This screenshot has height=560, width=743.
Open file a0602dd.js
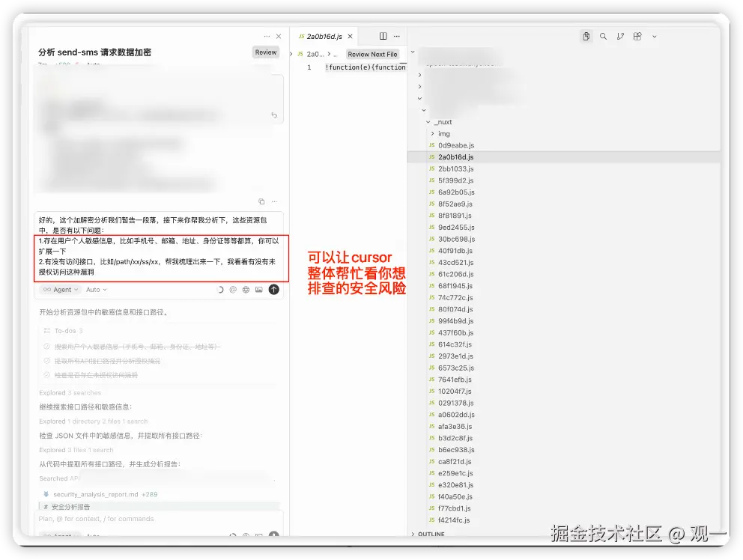click(456, 415)
